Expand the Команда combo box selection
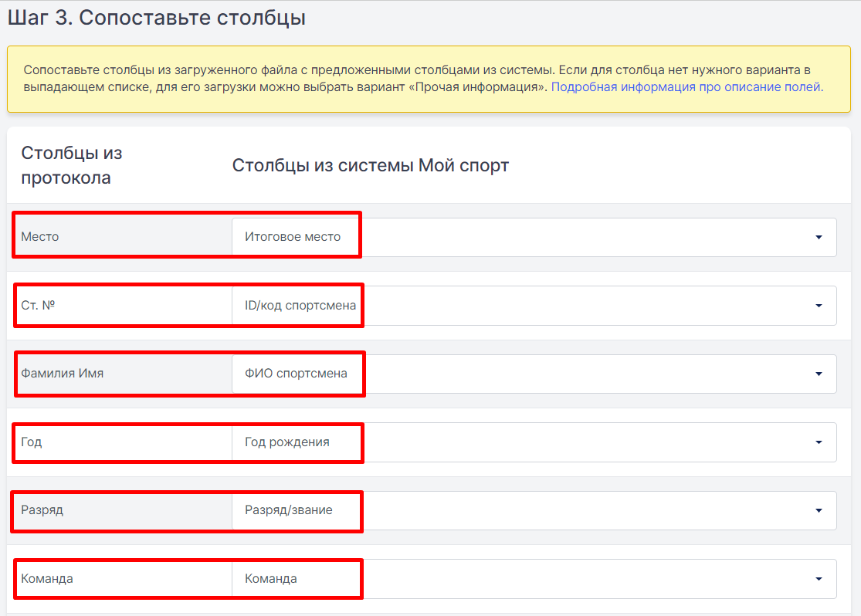The height and width of the screenshot is (616, 861). click(534, 579)
